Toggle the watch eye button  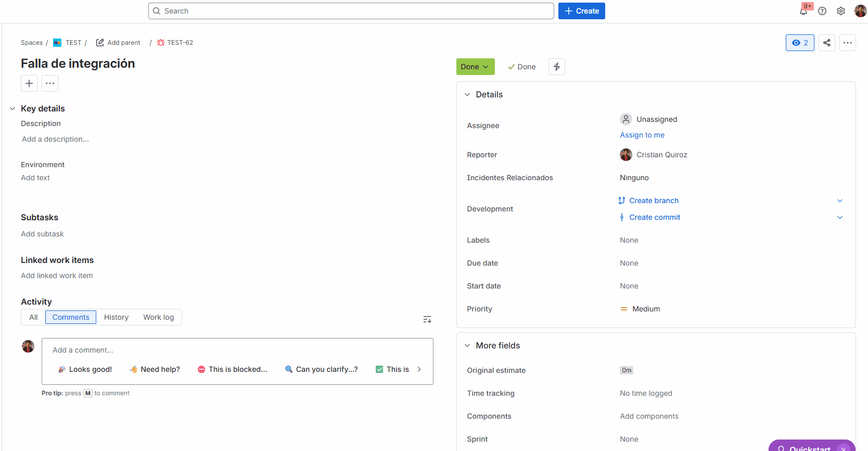[800, 43]
